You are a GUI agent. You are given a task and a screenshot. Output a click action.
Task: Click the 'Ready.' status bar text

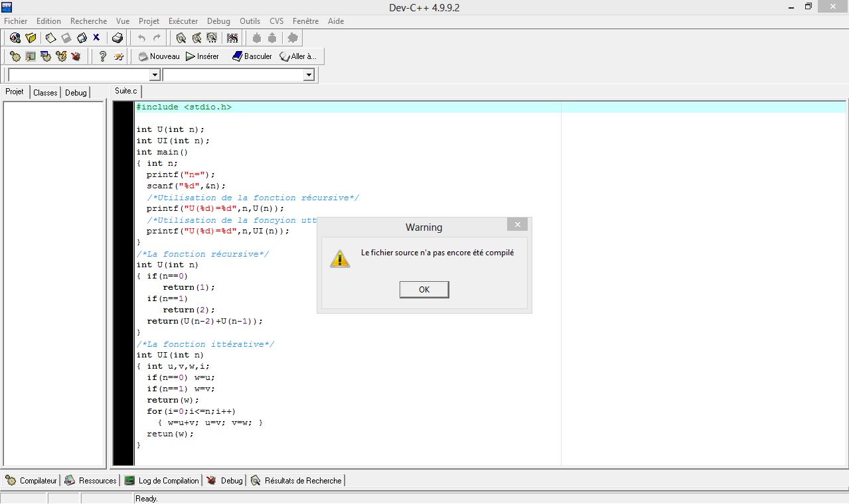coord(147,499)
